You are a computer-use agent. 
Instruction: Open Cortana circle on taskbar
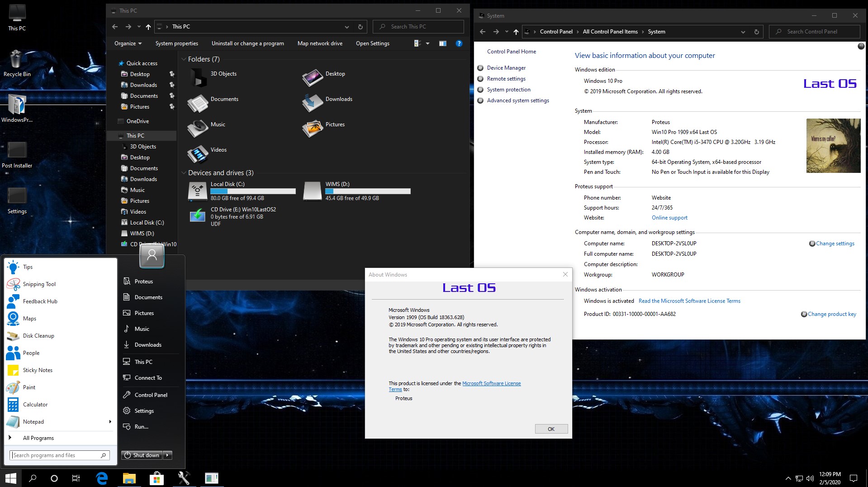pyautogui.click(x=54, y=478)
